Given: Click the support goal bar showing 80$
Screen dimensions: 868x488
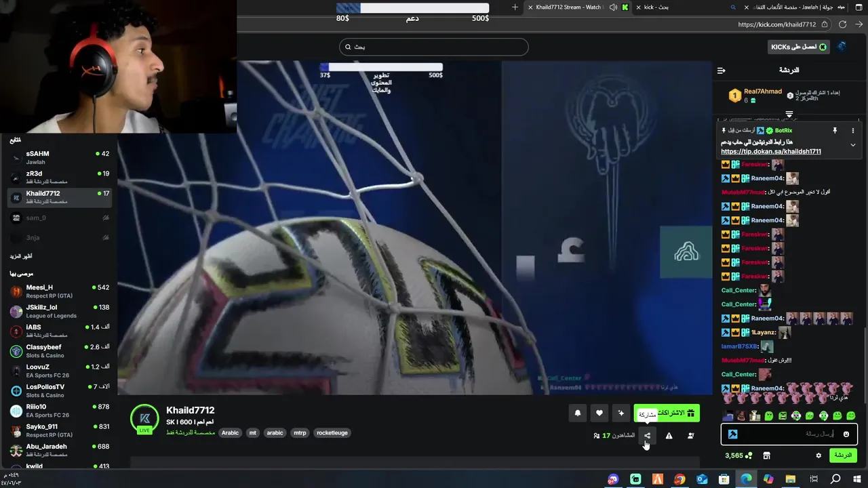Looking at the screenshot, I should pos(413,8).
